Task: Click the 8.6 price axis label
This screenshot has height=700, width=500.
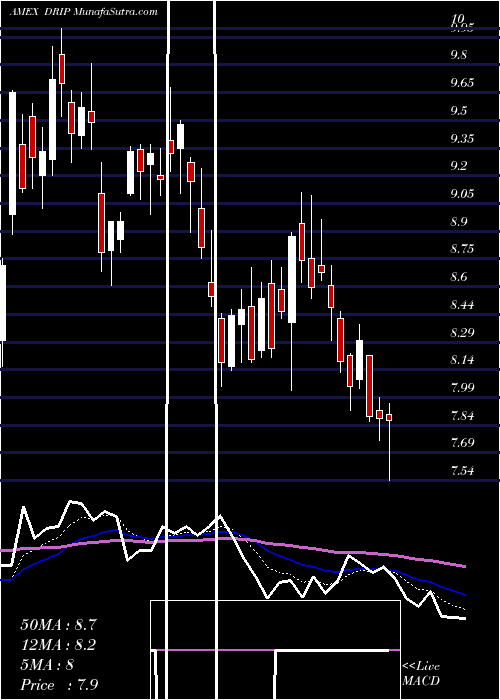Action: [x=459, y=277]
